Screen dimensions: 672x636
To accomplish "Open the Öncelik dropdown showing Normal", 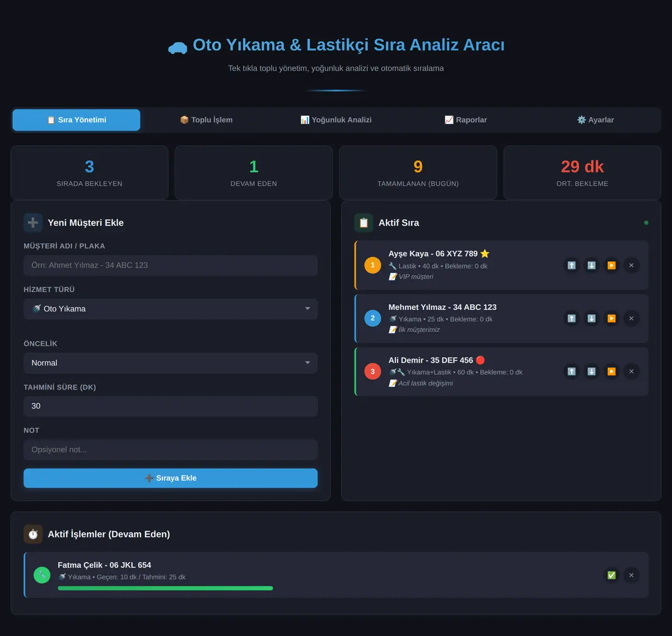I will click(171, 363).
